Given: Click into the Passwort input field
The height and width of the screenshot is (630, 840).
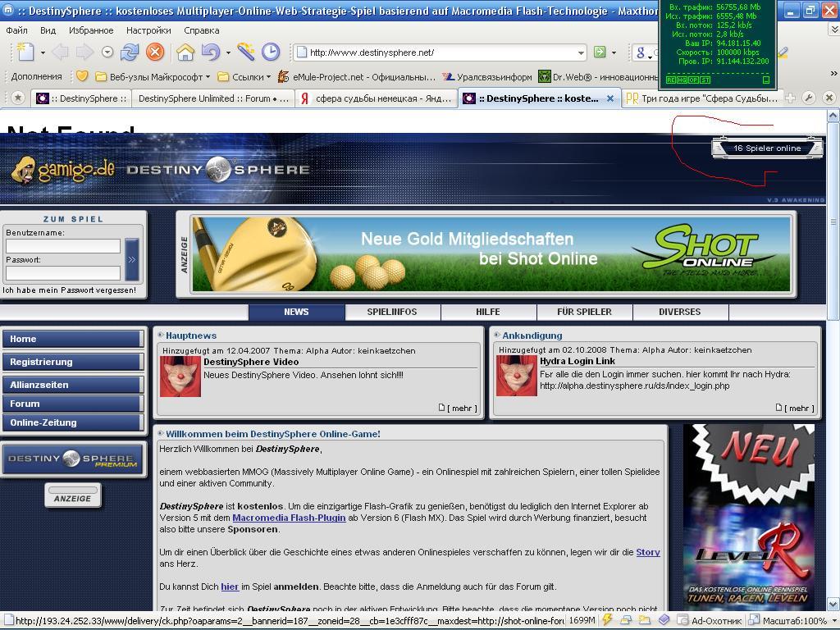Looking at the screenshot, I should click(63, 272).
